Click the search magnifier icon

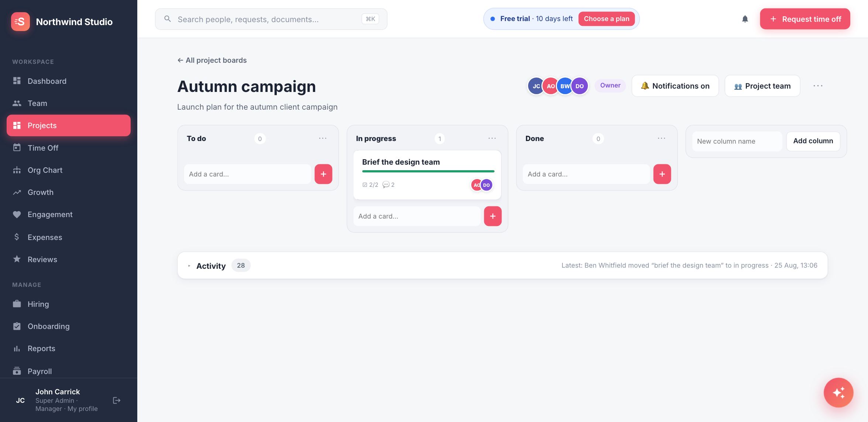coord(168,19)
